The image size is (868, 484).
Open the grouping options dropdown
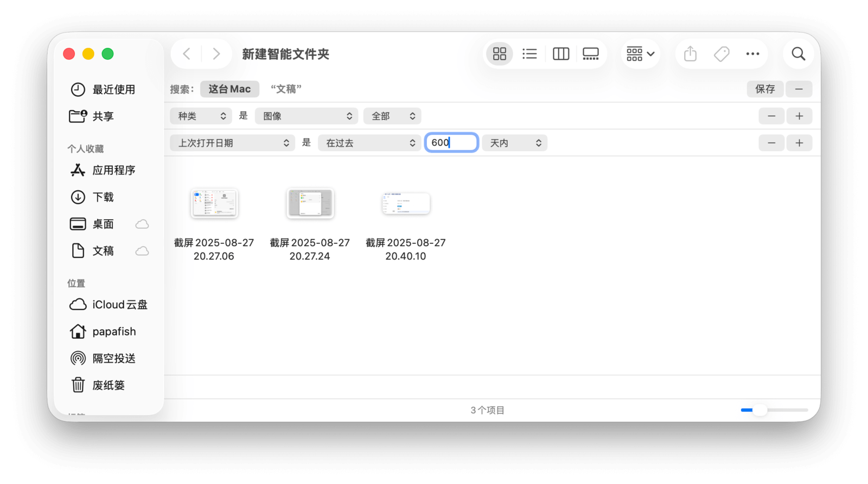[x=641, y=54]
